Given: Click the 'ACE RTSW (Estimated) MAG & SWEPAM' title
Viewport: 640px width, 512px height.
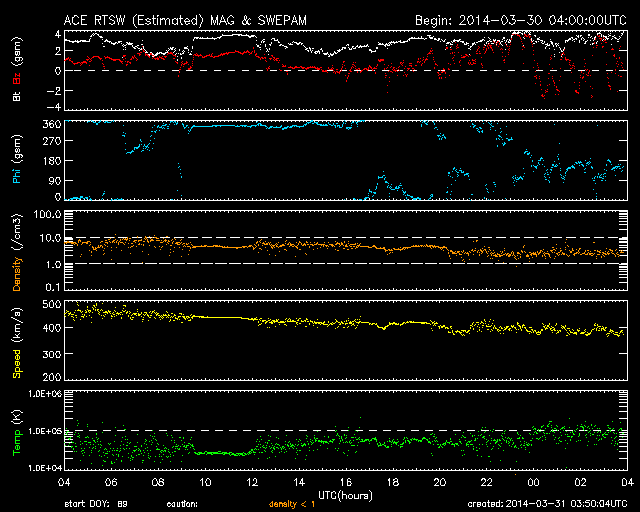Looking at the screenshot, I should pyautogui.click(x=185, y=20).
